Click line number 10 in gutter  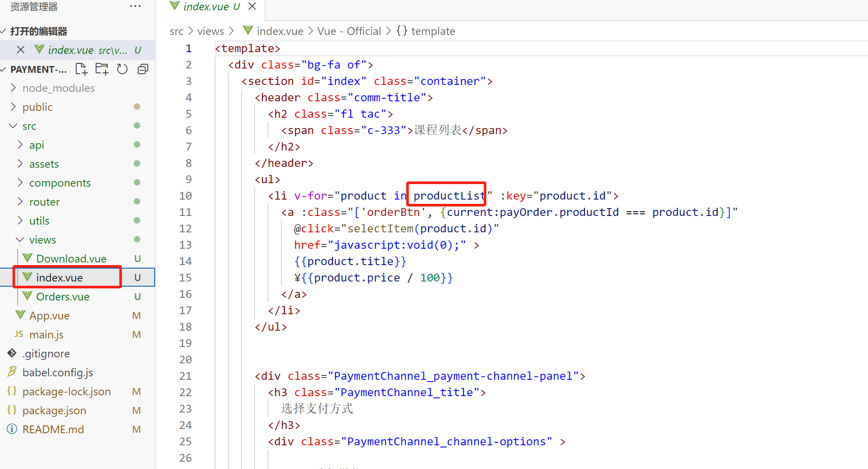point(185,196)
